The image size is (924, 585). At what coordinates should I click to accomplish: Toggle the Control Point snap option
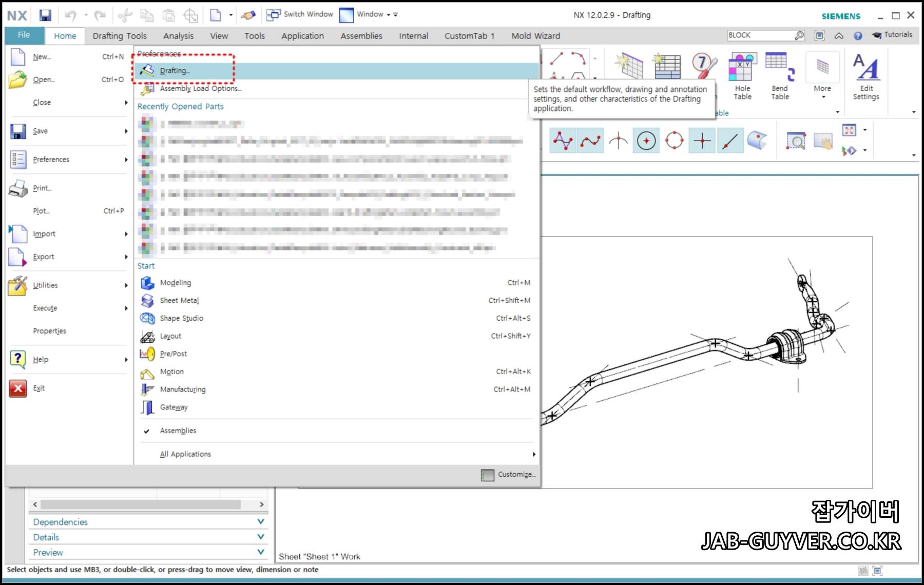(x=563, y=141)
